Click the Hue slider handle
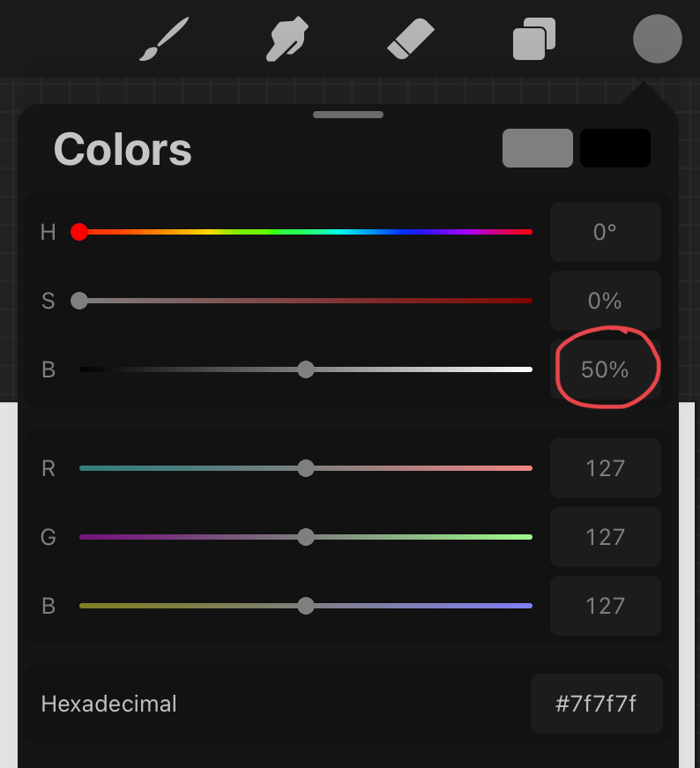 (x=79, y=232)
